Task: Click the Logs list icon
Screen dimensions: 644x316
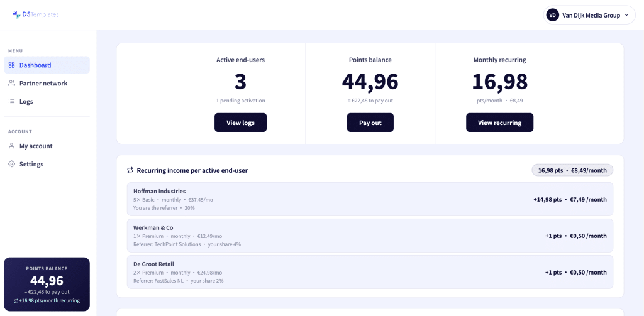Action: point(11,101)
